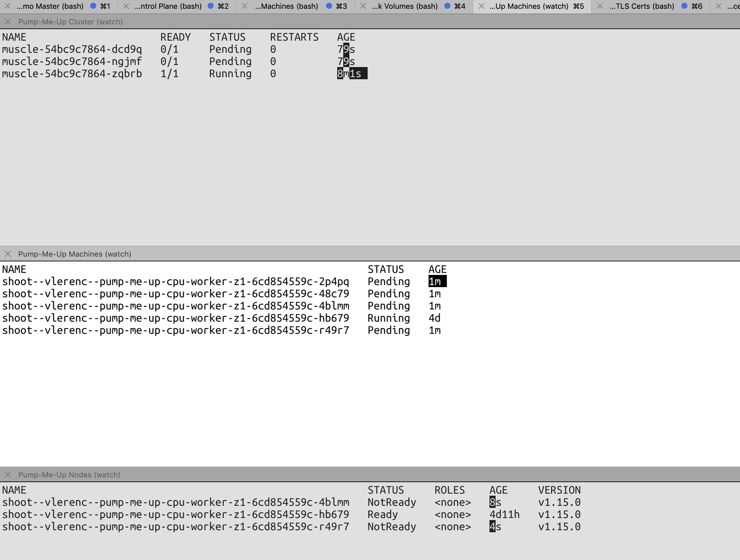Switch to the ntrol Plane bash tab

click(x=168, y=6)
